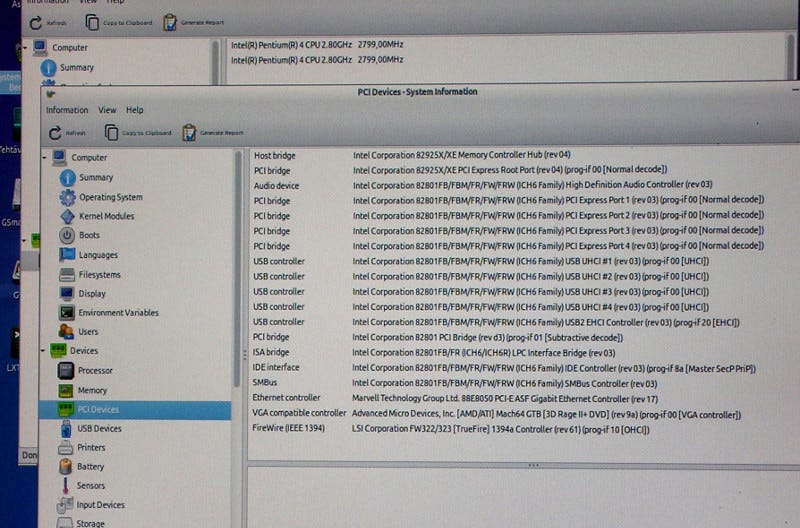Click the Refresh icon in PCI Devices window
800x528 pixels.
[x=55, y=133]
